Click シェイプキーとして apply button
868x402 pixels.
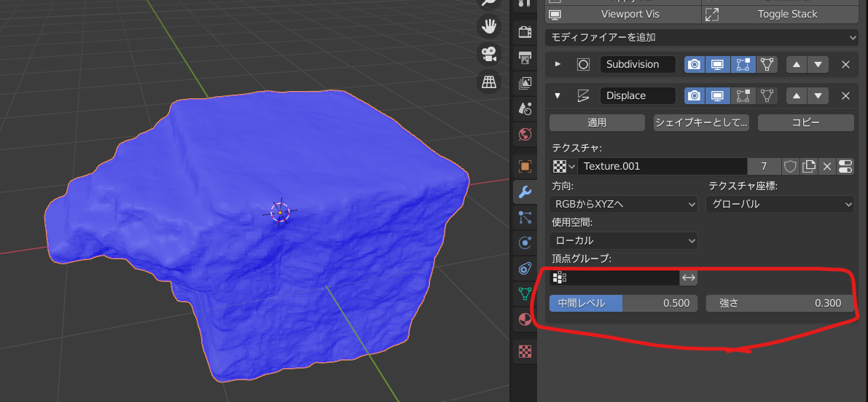(701, 123)
